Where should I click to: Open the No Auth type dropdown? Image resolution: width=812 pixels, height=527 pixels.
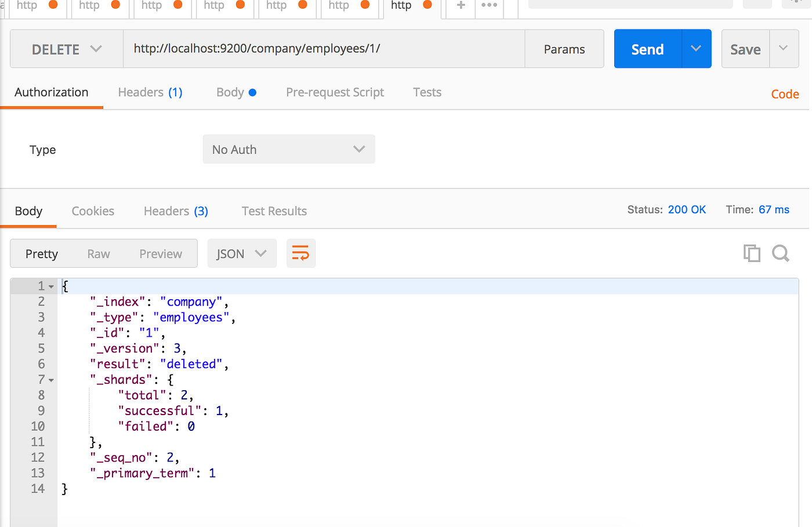pyautogui.click(x=288, y=149)
